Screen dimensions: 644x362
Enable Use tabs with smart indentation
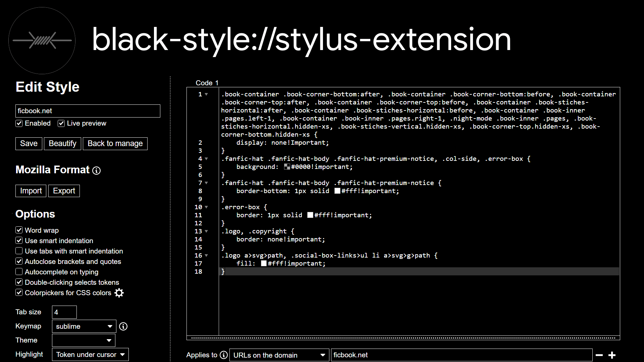pos(19,251)
